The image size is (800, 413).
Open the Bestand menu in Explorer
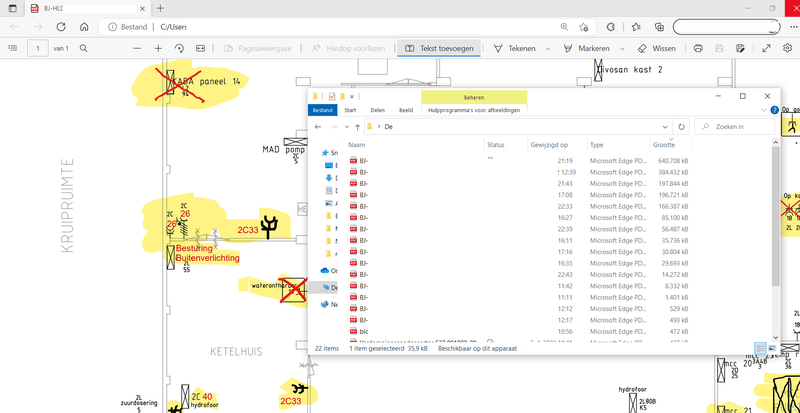click(x=322, y=110)
